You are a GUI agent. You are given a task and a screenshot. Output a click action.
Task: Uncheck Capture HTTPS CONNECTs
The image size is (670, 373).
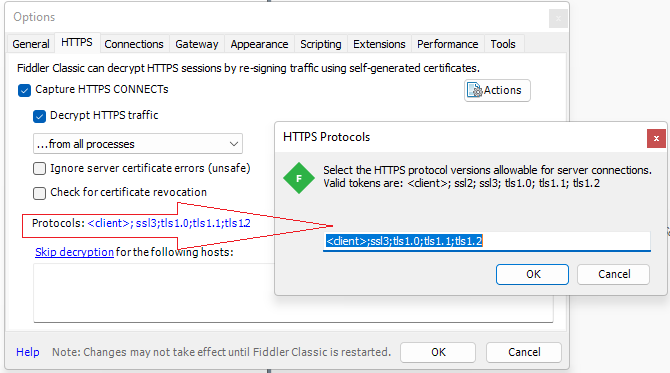pyautogui.click(x=24, y=90)
